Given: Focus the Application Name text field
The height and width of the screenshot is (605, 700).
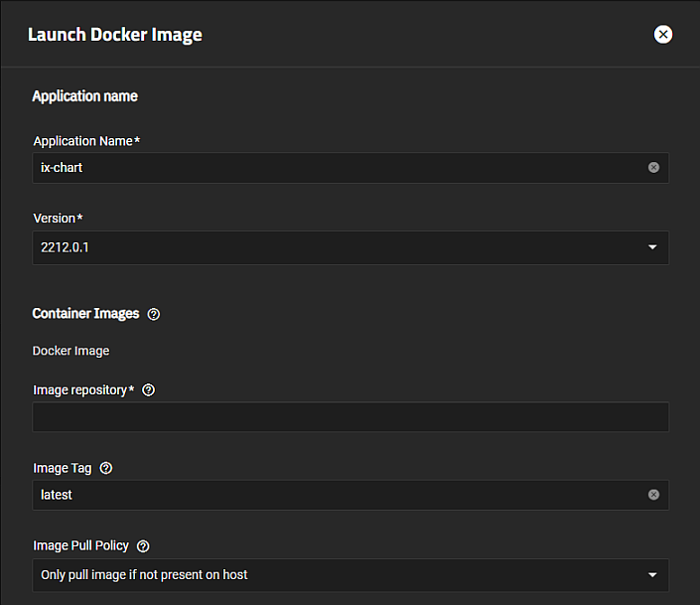Looking at the screenshot, I should click(338, 168).
